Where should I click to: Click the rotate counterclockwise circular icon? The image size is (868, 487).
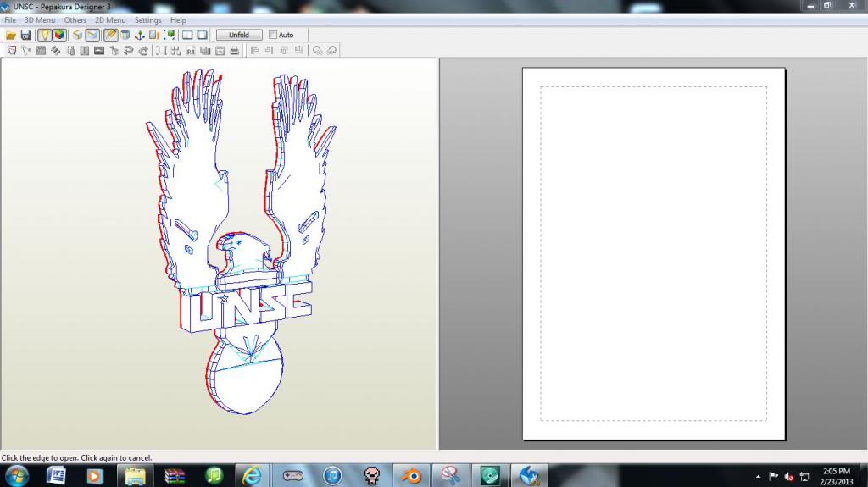coord(317,50)
